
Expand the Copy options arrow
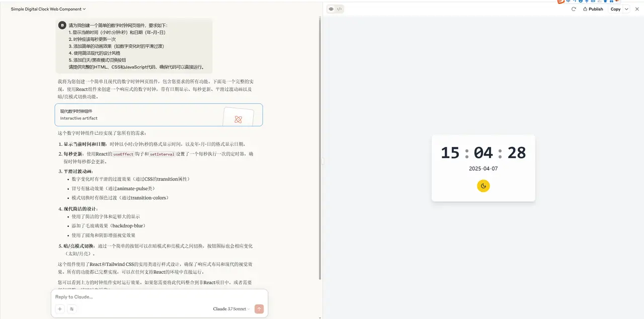(626, 9)
